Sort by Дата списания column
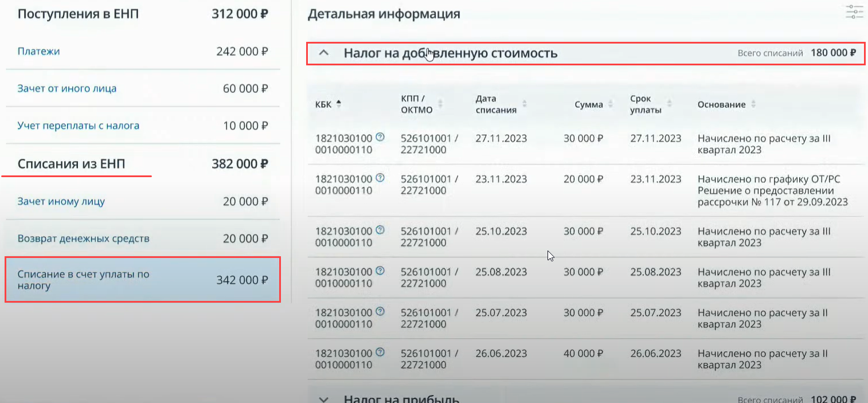Screen dimensions: 868x403 coord(525,104)
